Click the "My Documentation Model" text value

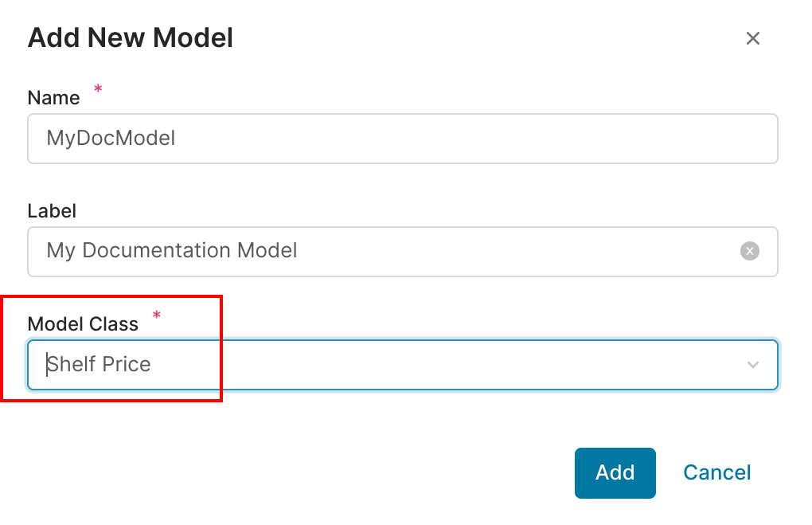click(172, 251)
